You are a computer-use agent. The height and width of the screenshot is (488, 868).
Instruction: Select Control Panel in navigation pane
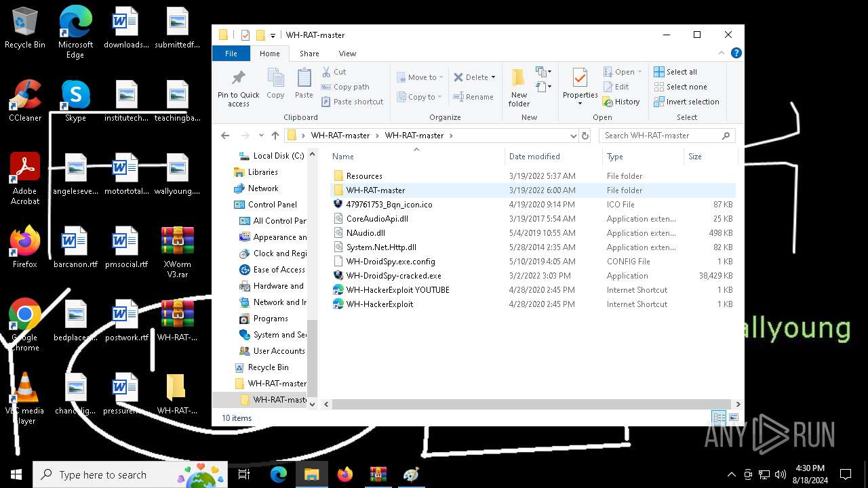pyautogui.click(x=273, y=205)
